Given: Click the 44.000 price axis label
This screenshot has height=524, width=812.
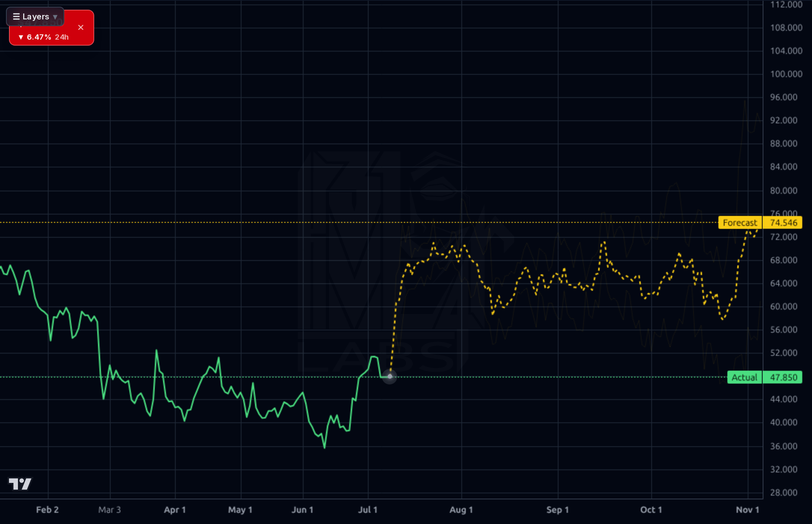Looking at the screenshot, I should click(784, 399).
